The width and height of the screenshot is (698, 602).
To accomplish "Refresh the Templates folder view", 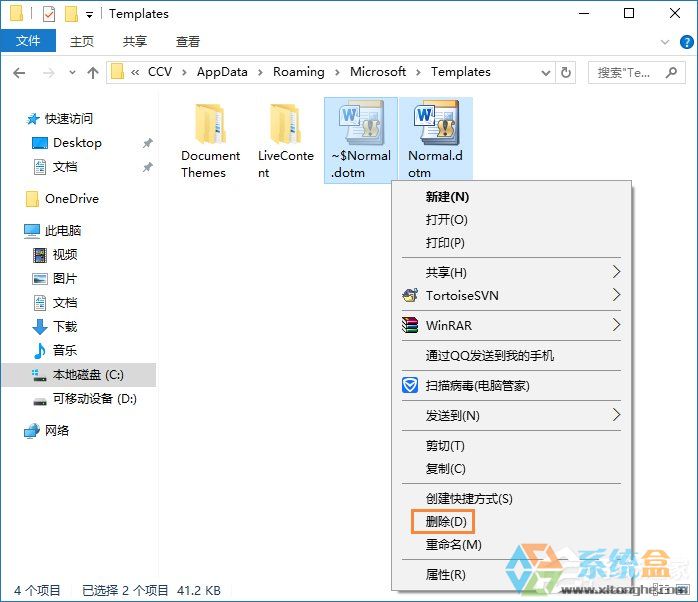I will pyautogui.click(x=565, y=73).
